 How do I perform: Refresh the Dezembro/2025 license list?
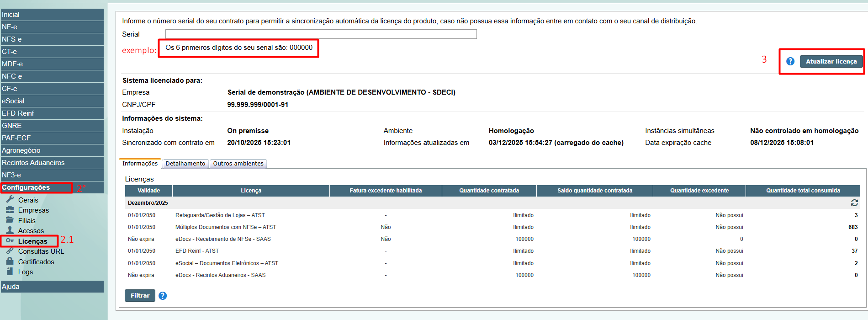(x=854, y=203)
